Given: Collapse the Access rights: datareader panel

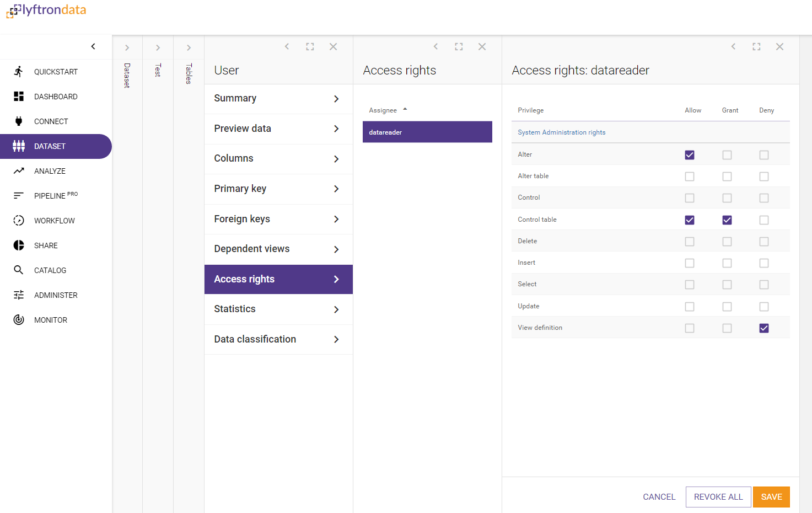Looking at the screenshot, I should tap(733, 47).
